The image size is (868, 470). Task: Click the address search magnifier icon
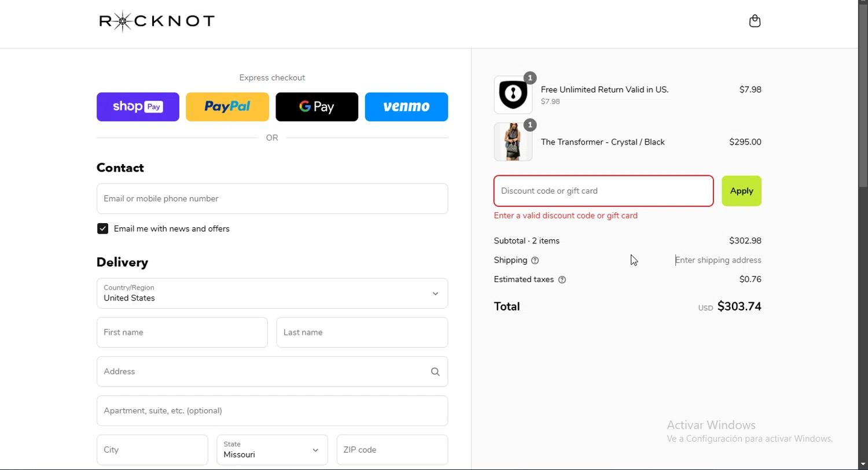435,372
